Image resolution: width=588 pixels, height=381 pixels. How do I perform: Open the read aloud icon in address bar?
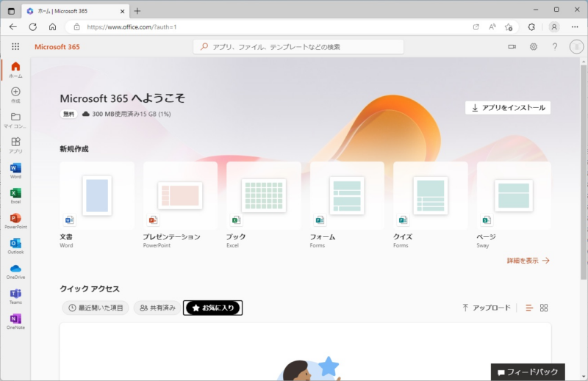click(x=492, y=27)
